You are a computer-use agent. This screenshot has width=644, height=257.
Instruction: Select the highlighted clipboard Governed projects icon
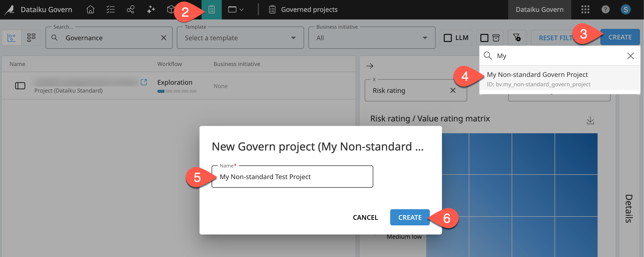(212, 10)
